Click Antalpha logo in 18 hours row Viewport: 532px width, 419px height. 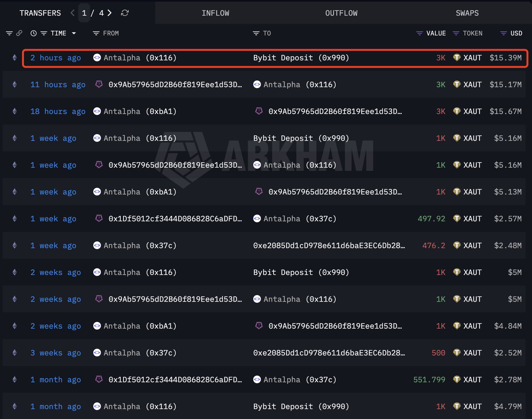coord(97,111)
